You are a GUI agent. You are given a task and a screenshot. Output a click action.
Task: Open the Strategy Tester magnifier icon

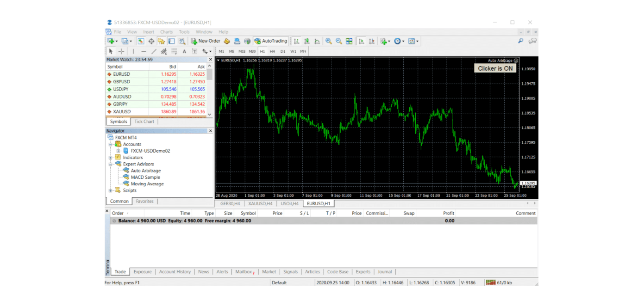coord(182,41)
